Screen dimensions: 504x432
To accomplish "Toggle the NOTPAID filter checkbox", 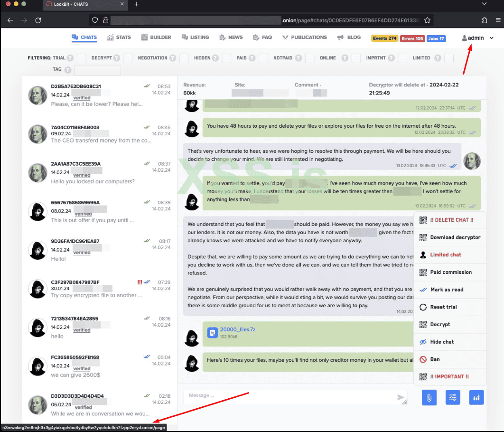I will [x=309, y=58].
